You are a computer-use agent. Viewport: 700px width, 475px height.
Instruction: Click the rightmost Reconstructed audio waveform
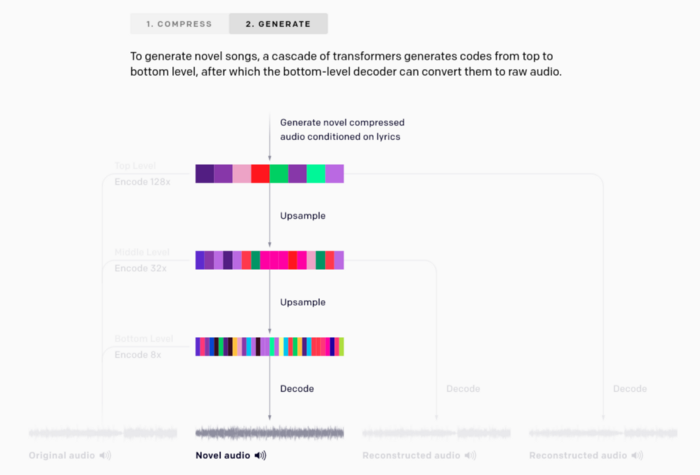click(x=604, y=433)
